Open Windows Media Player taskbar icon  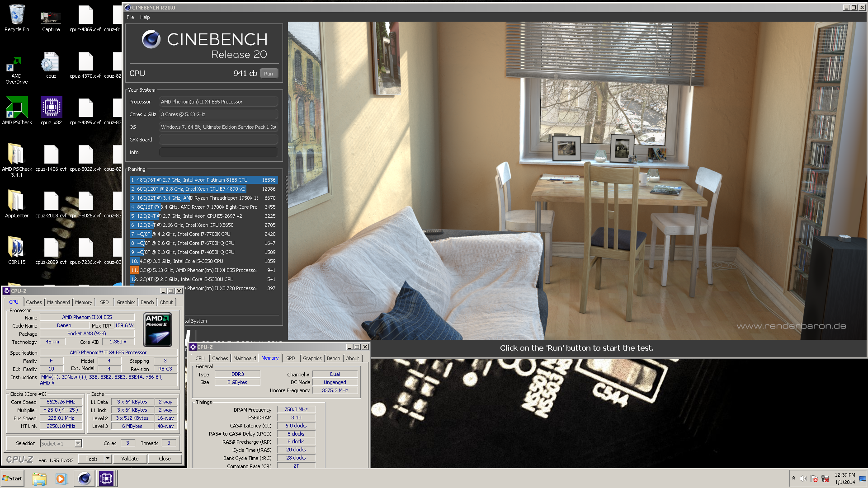coord(61,479)
